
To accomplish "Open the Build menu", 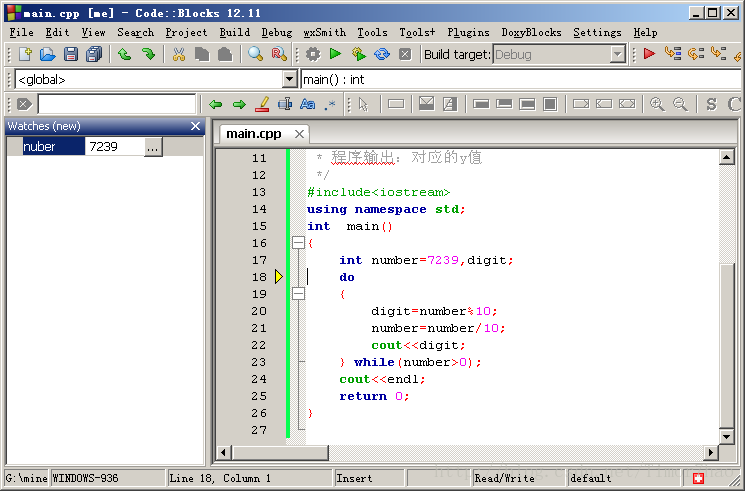I will [x=235, y=32].
